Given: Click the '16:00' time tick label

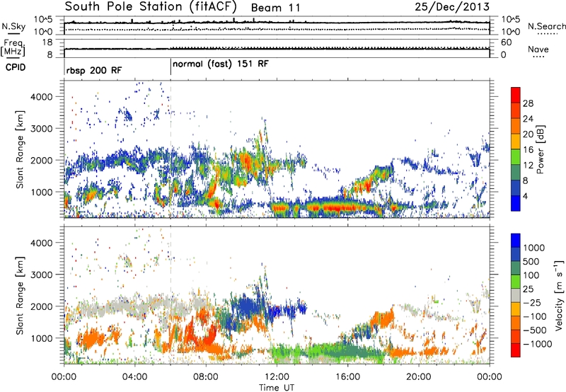Looking at the screenshot, I should pos(347,377).
